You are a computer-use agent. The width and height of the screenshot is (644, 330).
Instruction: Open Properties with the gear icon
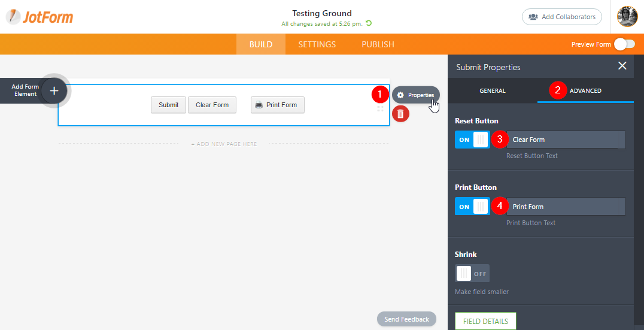coord(416,95)
